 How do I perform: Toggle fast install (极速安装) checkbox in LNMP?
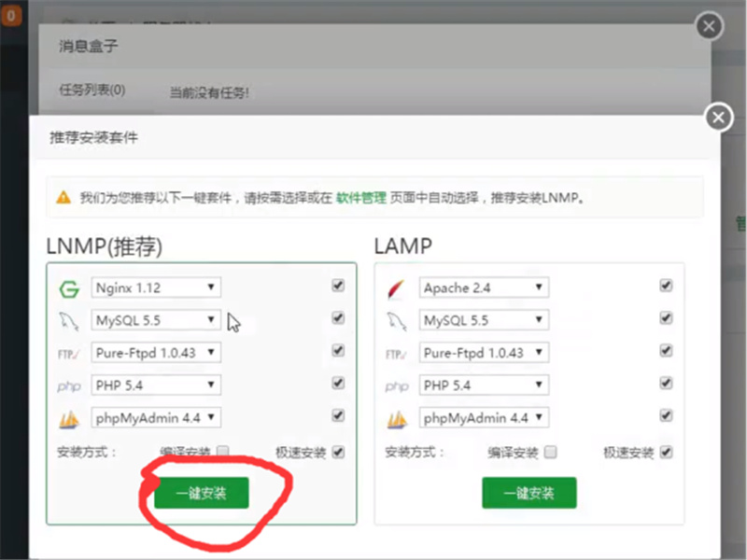pos(338,452)
